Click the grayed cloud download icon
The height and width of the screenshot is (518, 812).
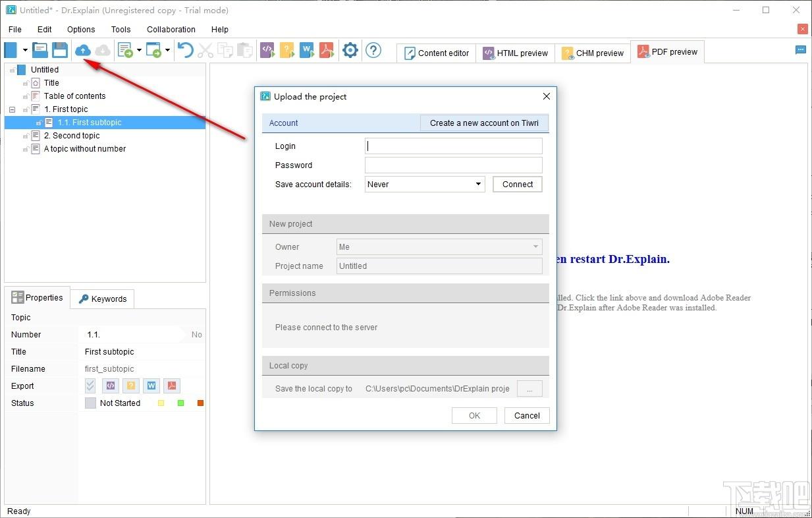click(x=103, y=50)
